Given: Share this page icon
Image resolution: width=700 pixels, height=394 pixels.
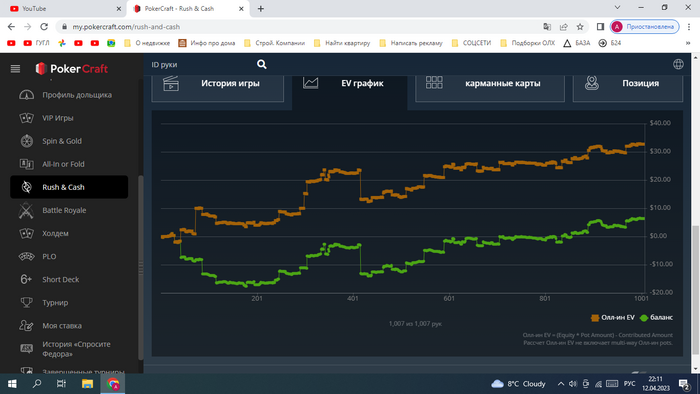Looking at the screenshot, I should 563,27.
